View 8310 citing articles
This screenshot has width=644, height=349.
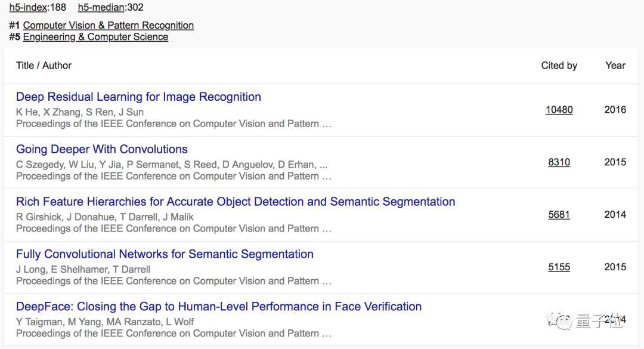(559, 162)
